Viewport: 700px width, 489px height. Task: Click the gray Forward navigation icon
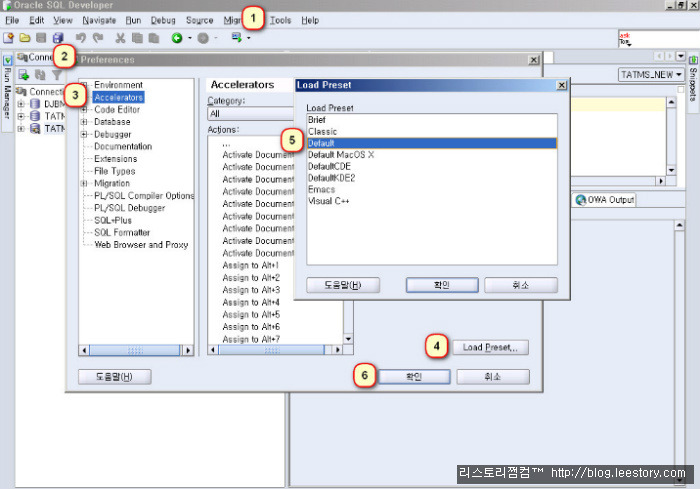tap(203, 38)
